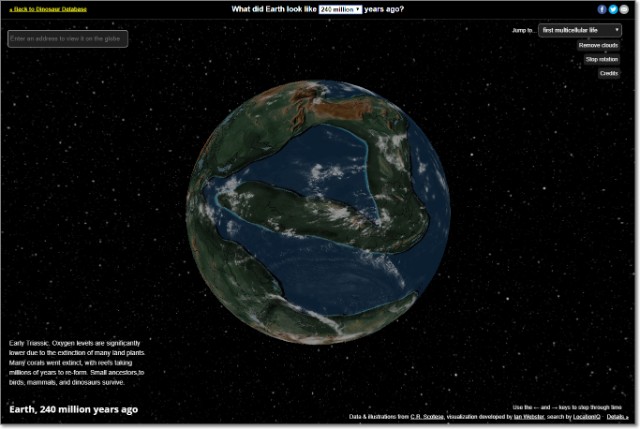Share the page via Twitter icon
Image resolution: width=640 pixels, height=429 pixels.
pyautogui.click(x=613, y=9)
